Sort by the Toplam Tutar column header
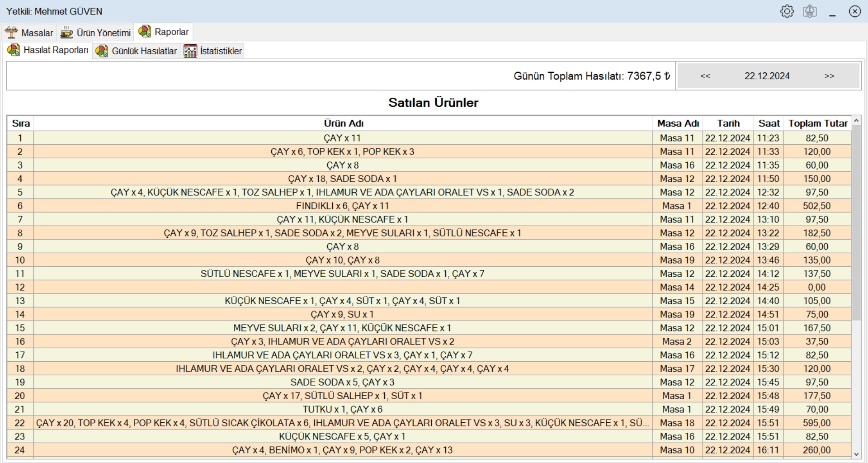Image resolution: width=868 pixels, height=463 pixels. pyautogui.click(x=817, y=123)
